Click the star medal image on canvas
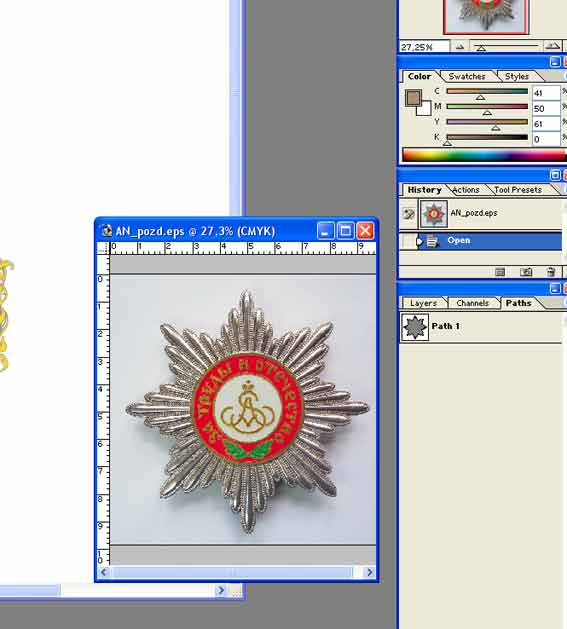 [247, 410]
